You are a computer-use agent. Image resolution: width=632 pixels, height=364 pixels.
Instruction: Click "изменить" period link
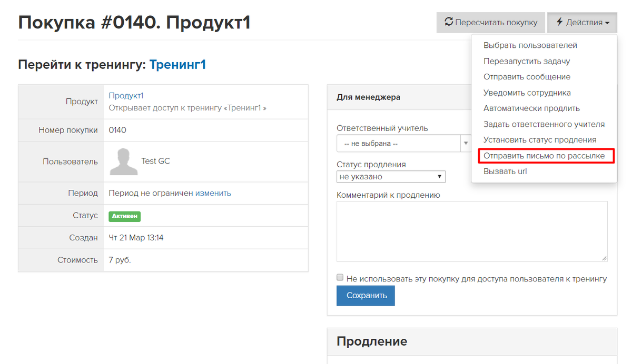pyautogui.click(x=213, y=193)
